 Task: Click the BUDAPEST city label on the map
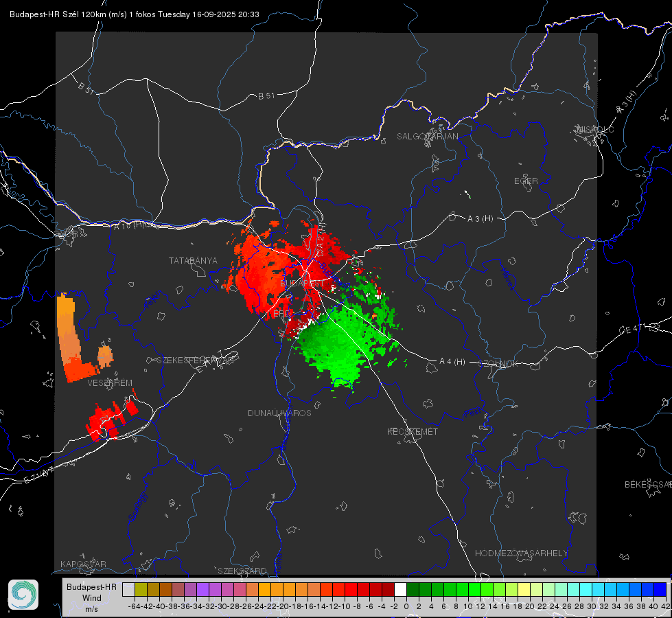click(x=302, y=284)
